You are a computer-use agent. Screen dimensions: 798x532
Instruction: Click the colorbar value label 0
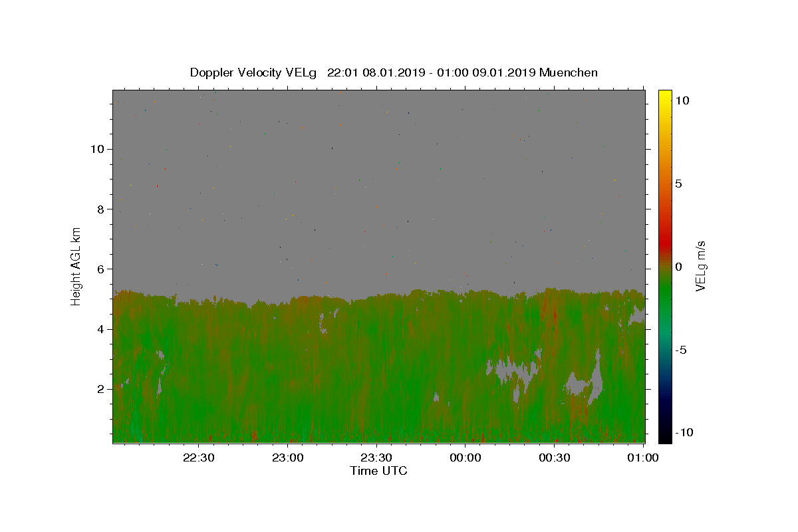[678, 267]
